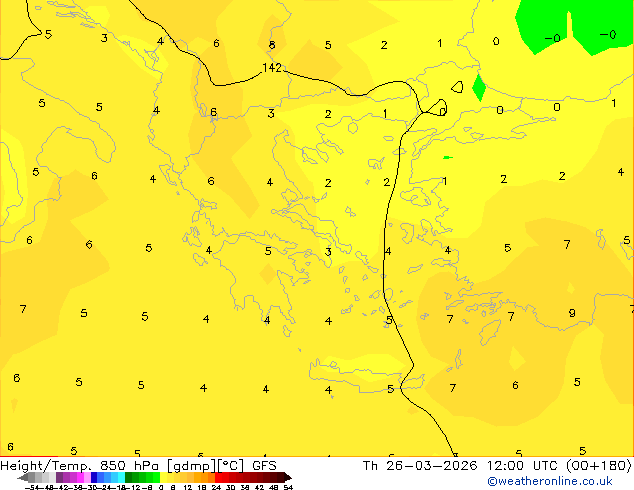The width and height of the screenshot is (634, 490).
Task: Select the dark blue legend swatch
Action: tap(94, 477)
